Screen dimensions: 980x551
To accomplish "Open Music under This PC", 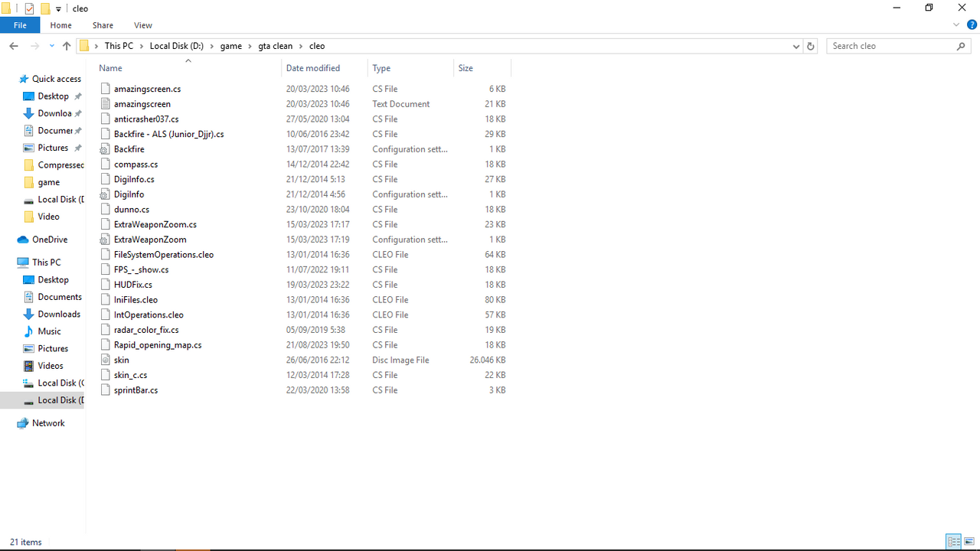I will (x=49, y=331).
